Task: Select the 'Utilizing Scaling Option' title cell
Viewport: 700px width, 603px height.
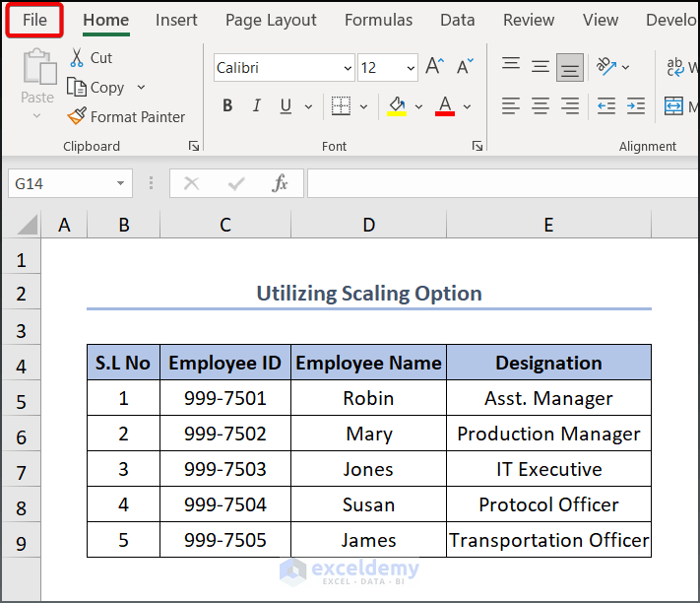Action: [x=369, y=294]
